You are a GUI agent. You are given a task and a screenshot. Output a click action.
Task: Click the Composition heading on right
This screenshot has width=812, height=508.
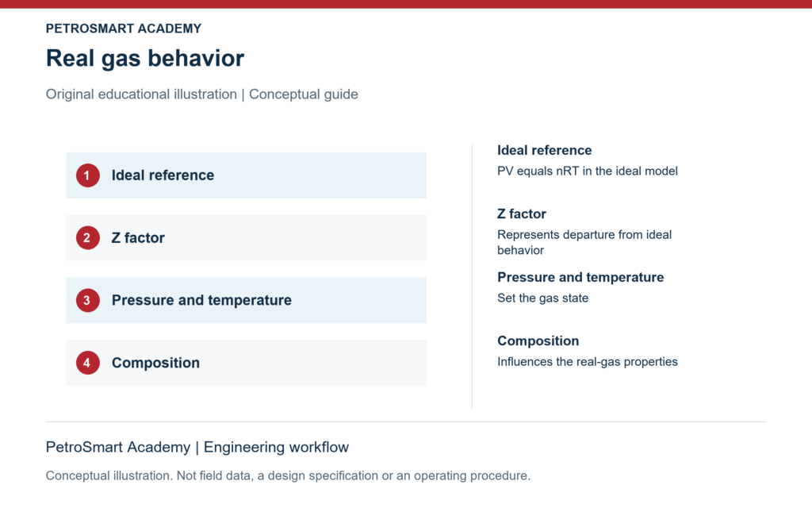(x=538, y=341)
